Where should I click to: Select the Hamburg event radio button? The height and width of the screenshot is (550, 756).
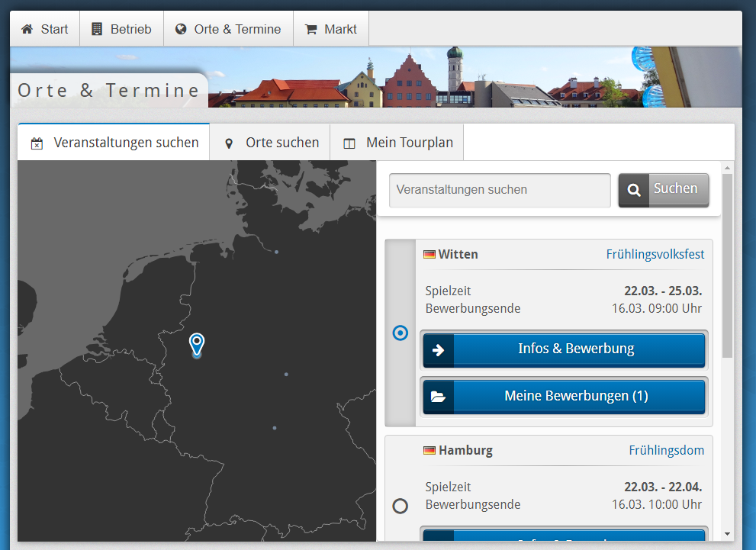point(401,506)
